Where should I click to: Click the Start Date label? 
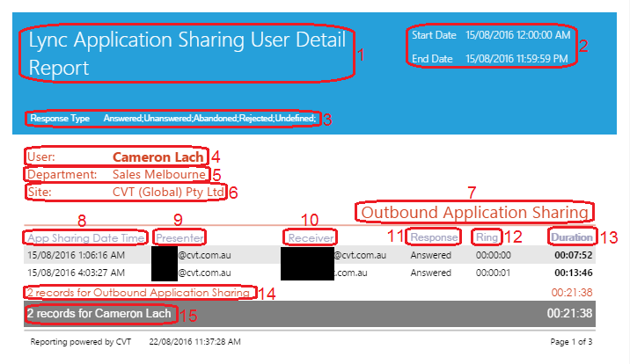(x=434, y=35)
